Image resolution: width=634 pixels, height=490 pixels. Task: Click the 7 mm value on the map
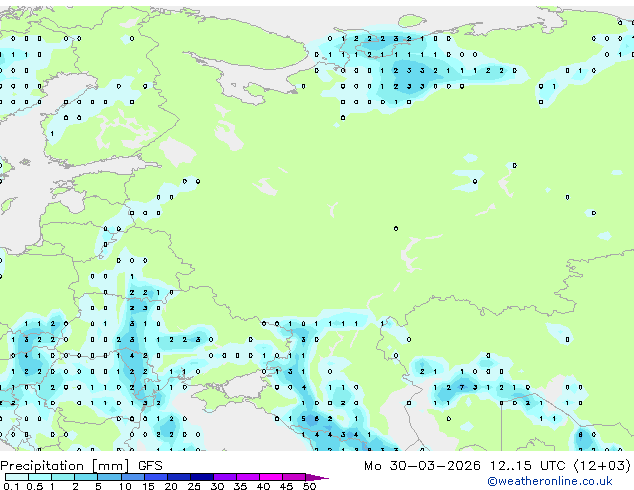tap(462, 387)
